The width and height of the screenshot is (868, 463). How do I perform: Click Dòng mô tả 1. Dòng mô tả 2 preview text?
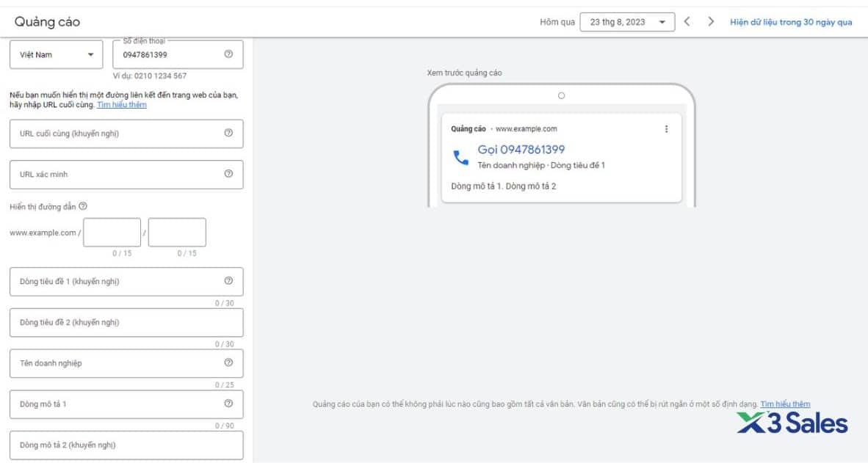pyautogui.click(x=503, y=186)
